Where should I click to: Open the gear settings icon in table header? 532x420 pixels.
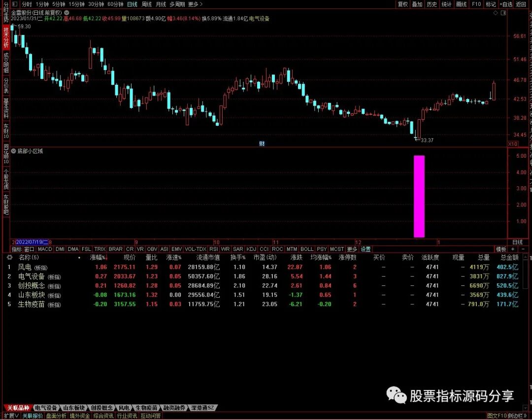pyautogui.click(x=9, y=257)
